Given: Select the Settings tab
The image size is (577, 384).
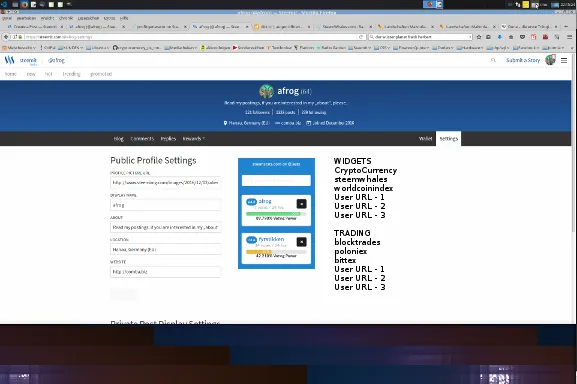Looking at the screenshot, I should point(449,139).
